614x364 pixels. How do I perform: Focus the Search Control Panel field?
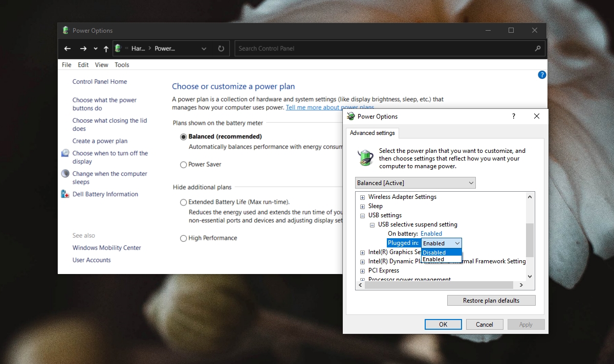[x=390, y=49]
